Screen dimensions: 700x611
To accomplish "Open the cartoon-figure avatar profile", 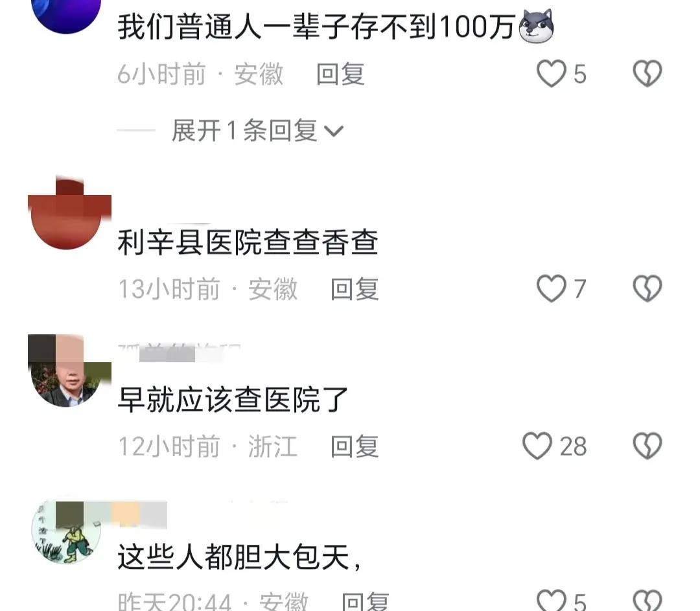I will [x=67, y=532].
